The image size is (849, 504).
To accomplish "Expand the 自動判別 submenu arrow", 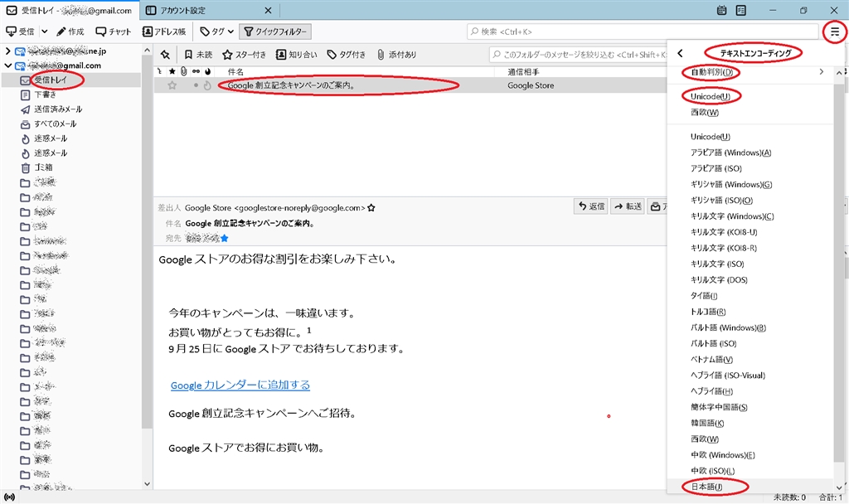I will coord(821,72).
